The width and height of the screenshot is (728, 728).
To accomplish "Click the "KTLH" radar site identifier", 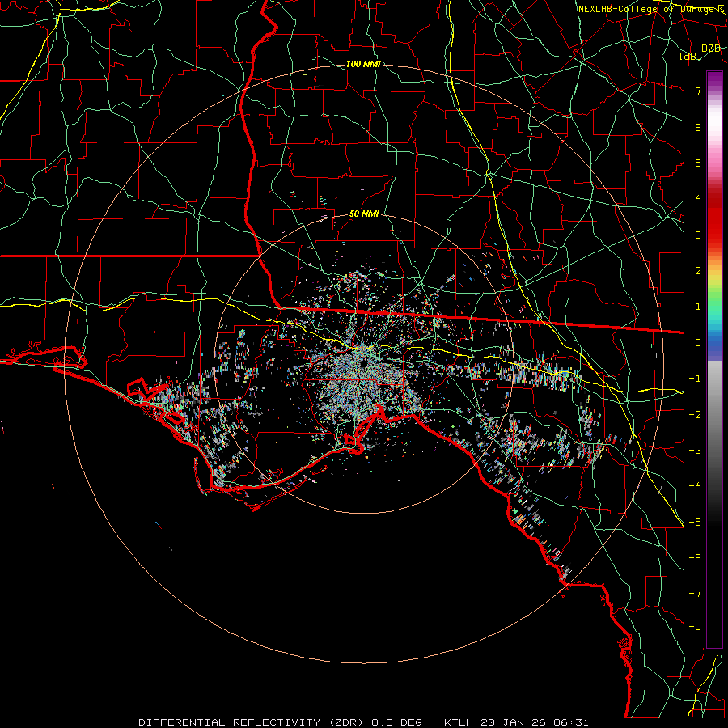I will coord(459,722).
